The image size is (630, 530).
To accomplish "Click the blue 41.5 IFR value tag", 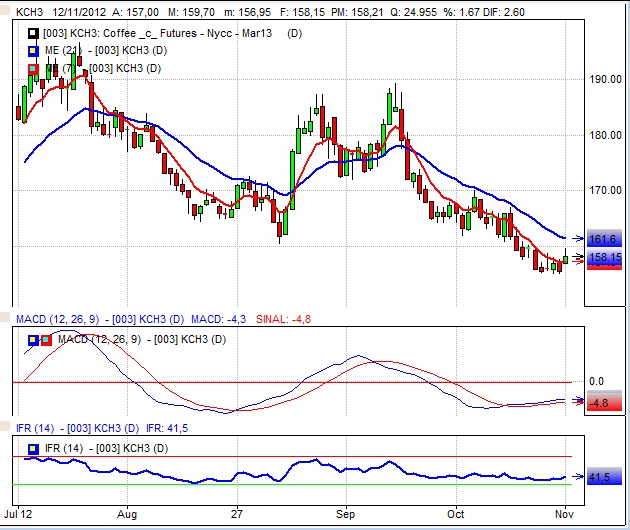I will coord(600,478).
